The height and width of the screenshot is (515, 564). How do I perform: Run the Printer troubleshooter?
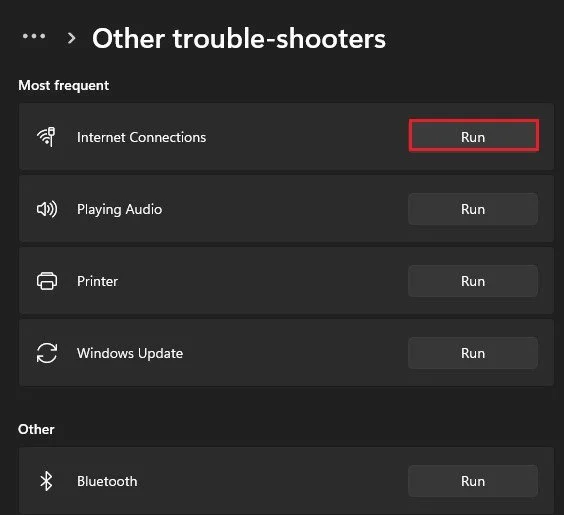pyautogui.click(x=473, y=281)
